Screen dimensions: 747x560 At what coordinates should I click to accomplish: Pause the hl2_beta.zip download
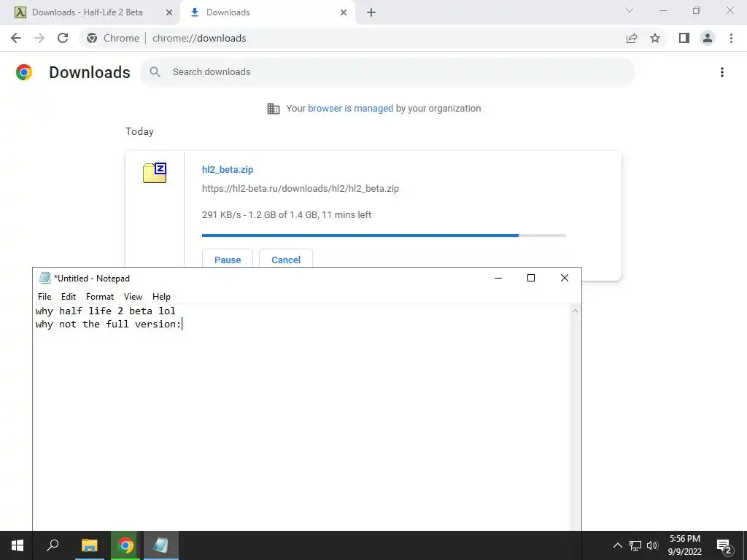[x=228, y=260]
